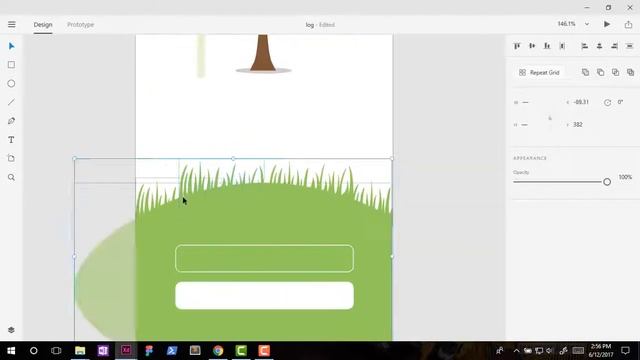Click the Align Bottom icon
640x360 pixels.
pos(547,46)
